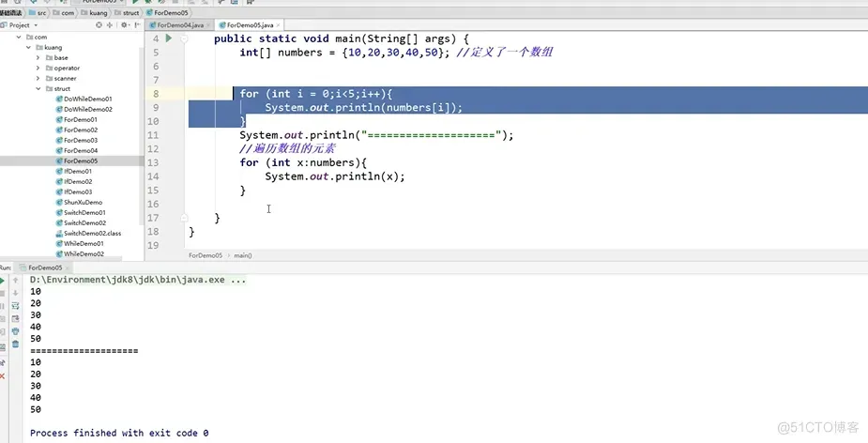Clear console output with the trash icon

click(16, 344)
